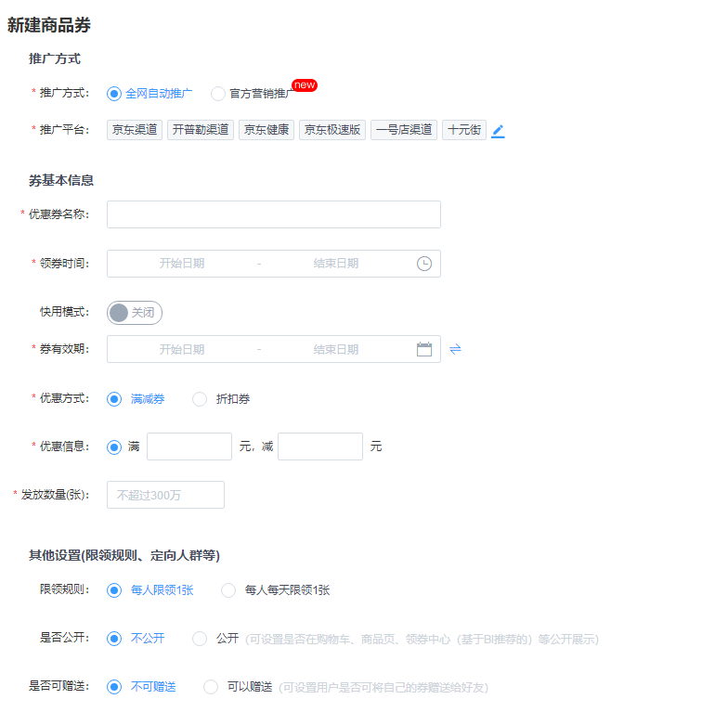Click the pencil edit icon for 推广平台

point(498,131)
